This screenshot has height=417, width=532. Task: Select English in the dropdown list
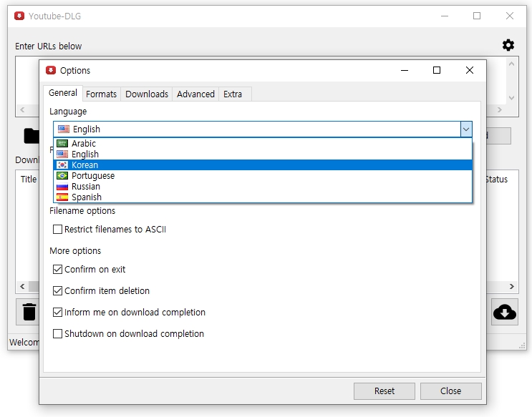(263, 154)
